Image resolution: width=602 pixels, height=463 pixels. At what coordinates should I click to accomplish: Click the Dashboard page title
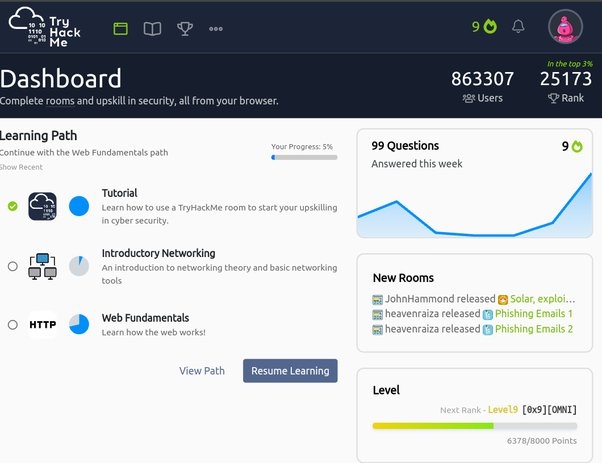click(x=61, y=79)
